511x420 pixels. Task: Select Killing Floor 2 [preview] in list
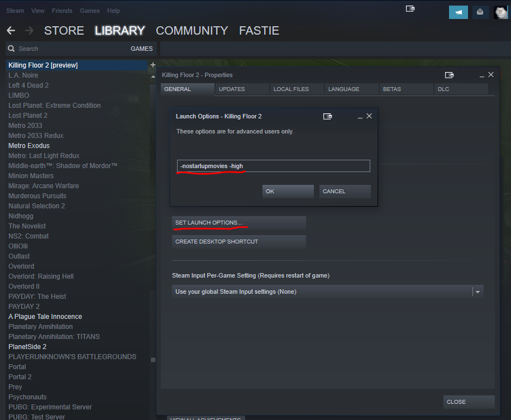coord(77,65)
